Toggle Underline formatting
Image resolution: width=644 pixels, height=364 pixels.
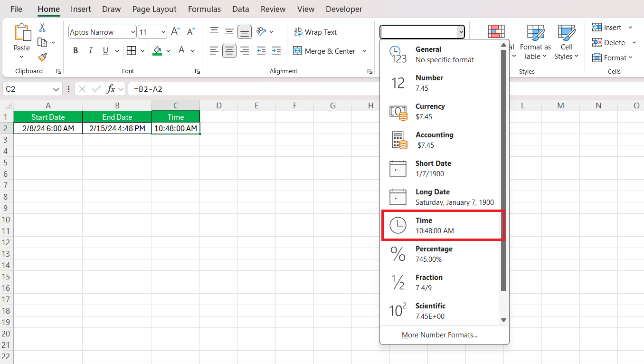105,51
